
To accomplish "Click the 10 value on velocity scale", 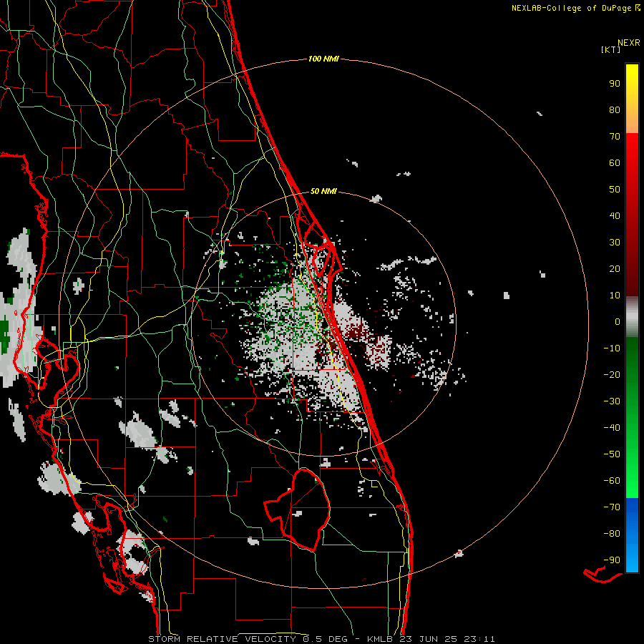I will click(615, 296).
